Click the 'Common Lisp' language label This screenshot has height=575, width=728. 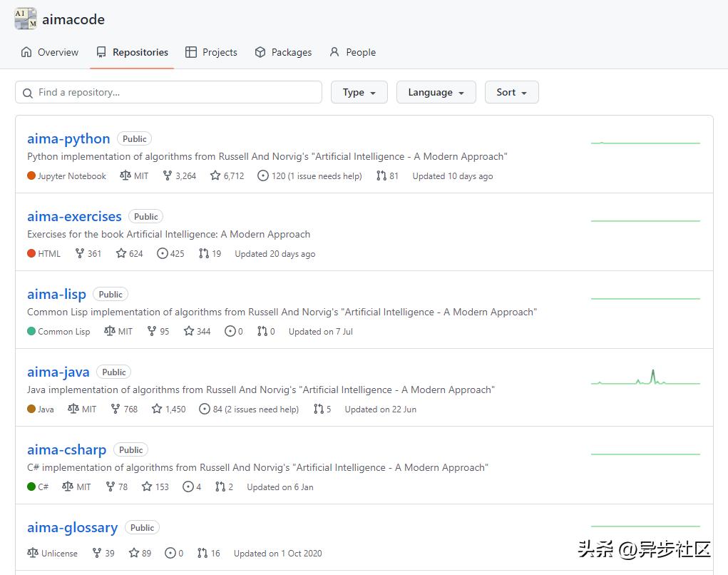point(64,332)
